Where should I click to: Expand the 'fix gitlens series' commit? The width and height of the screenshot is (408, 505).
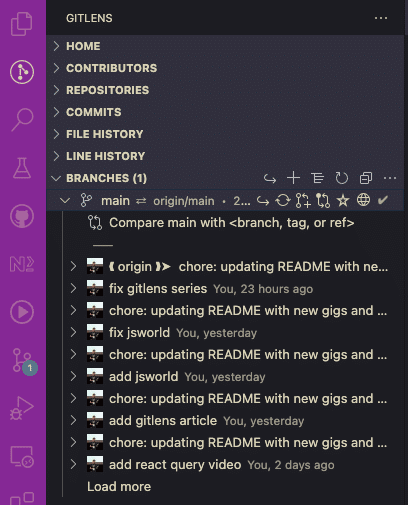pos(73,289)
